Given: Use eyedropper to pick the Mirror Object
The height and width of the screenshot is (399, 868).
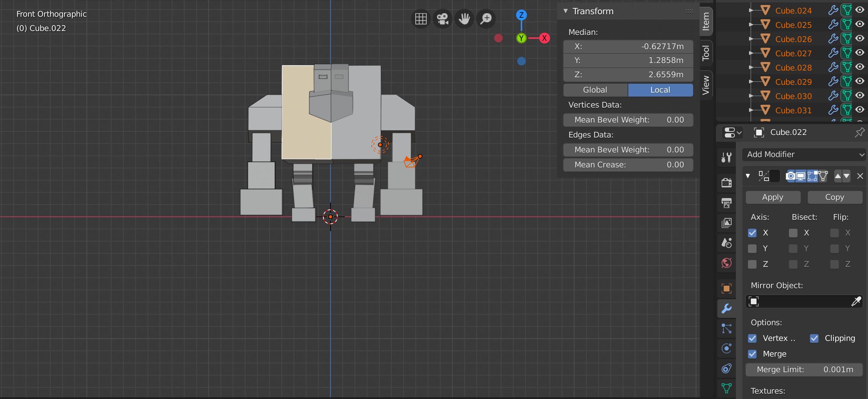Looking at the screenshot, I should [856, 302].
